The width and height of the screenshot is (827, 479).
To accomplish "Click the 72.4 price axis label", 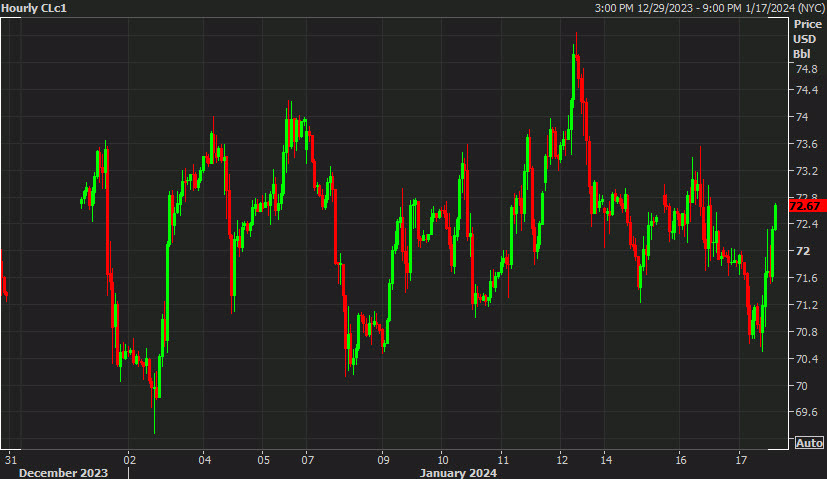I will (806, 224).
